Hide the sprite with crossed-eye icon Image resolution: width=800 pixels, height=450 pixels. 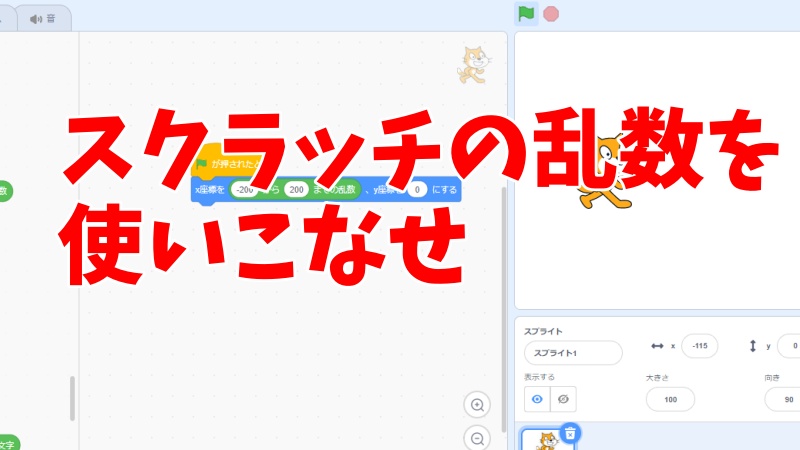pyautogui.click(x=563, y=399)
